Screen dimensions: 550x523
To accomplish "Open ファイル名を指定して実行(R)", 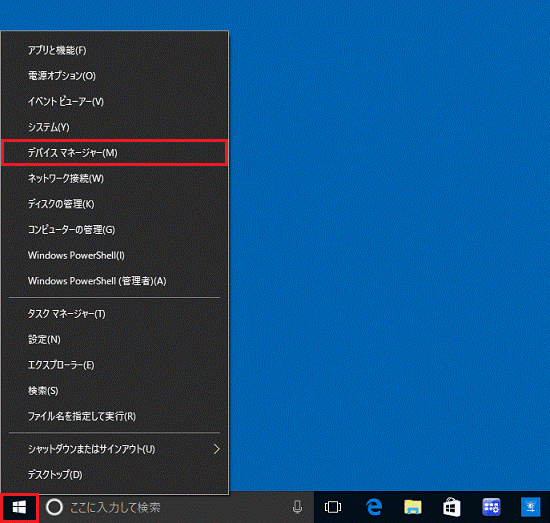I will pos(115,416).
